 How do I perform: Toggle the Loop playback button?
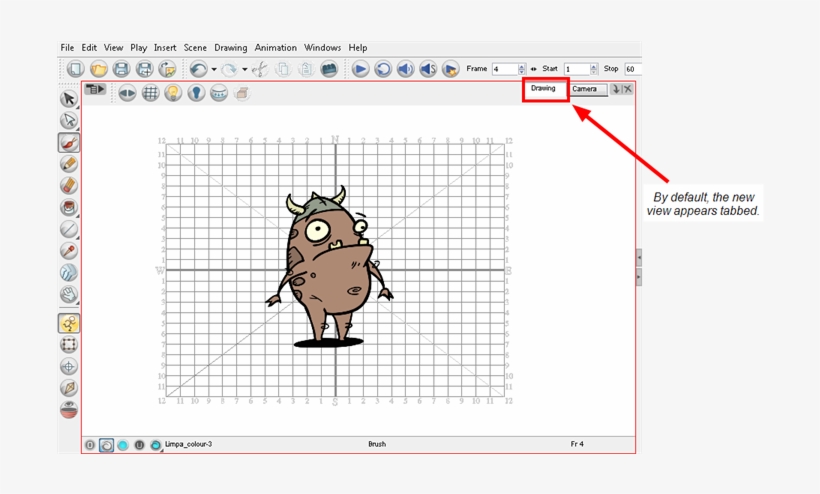tap(383, 69)
